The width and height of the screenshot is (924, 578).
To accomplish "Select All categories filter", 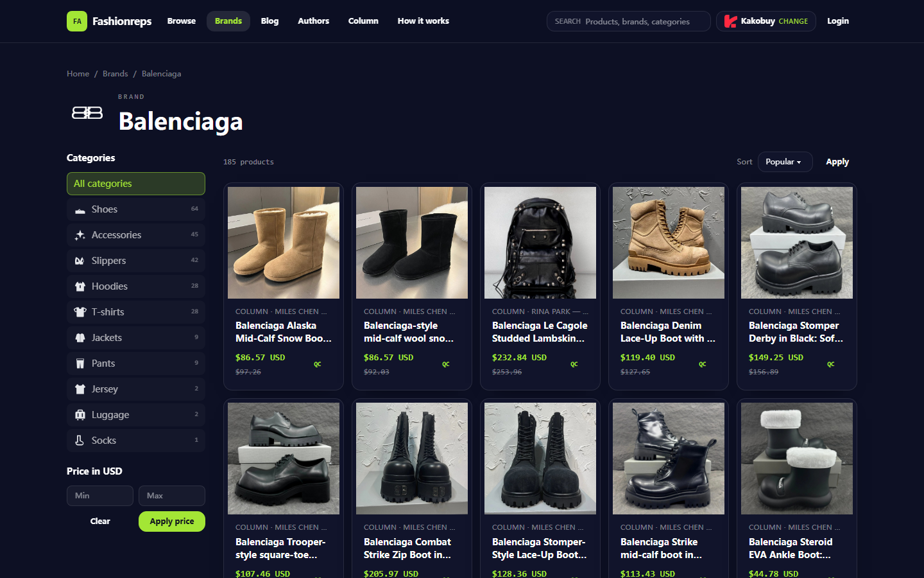I will 136,184.
